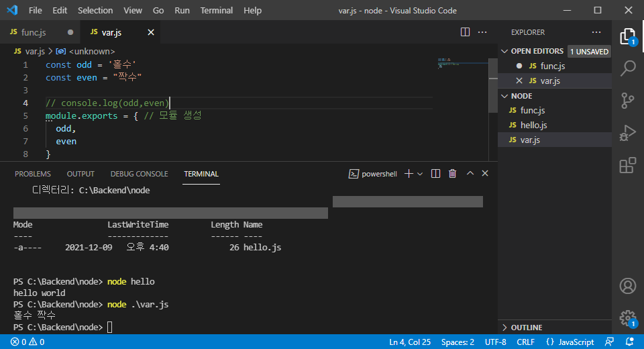
Task: Split the terminal panel
Action: pos(436,174)
